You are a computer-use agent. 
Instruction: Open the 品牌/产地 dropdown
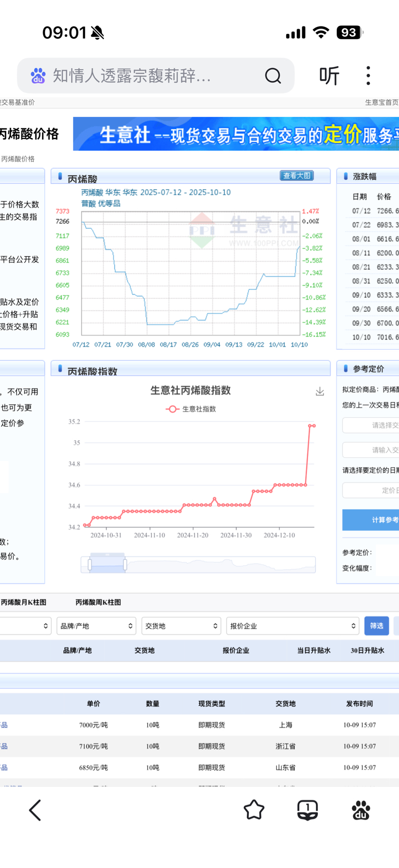[96, 626]
